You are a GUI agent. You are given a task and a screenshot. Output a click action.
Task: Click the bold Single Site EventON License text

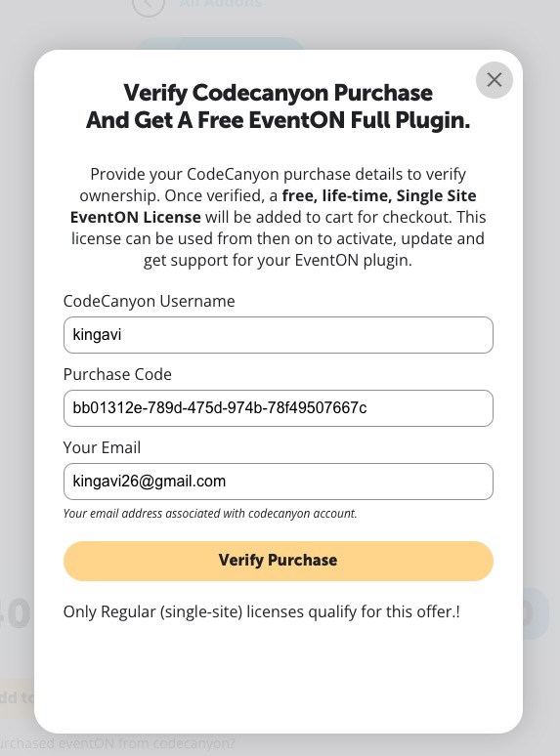[x=273, y=206]
